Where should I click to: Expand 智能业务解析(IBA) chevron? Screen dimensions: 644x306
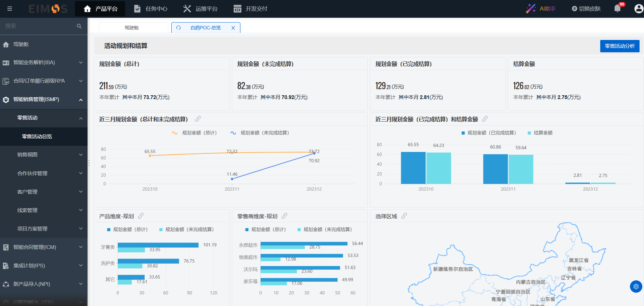click(81, 62)
